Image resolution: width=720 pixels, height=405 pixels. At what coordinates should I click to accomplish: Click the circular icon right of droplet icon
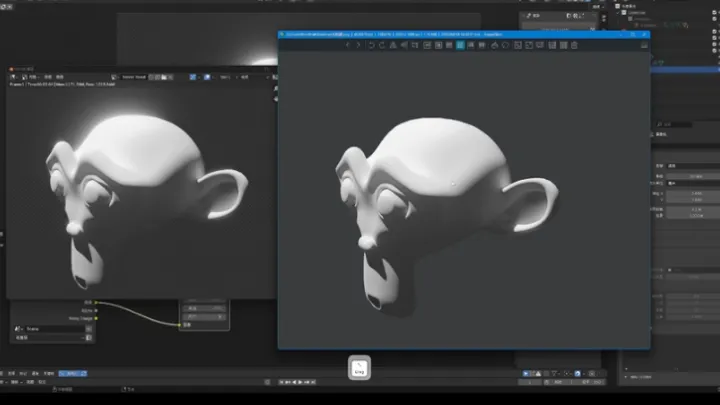point(506,45)
